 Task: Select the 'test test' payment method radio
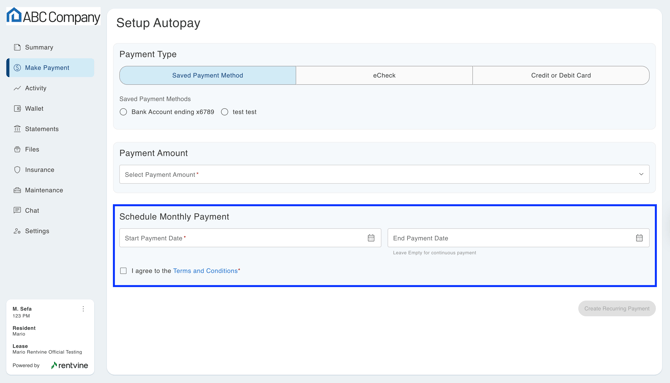224,112
